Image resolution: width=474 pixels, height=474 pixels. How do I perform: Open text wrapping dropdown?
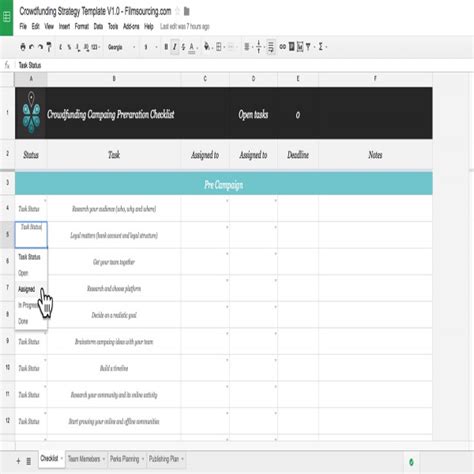tap(271, 47)
